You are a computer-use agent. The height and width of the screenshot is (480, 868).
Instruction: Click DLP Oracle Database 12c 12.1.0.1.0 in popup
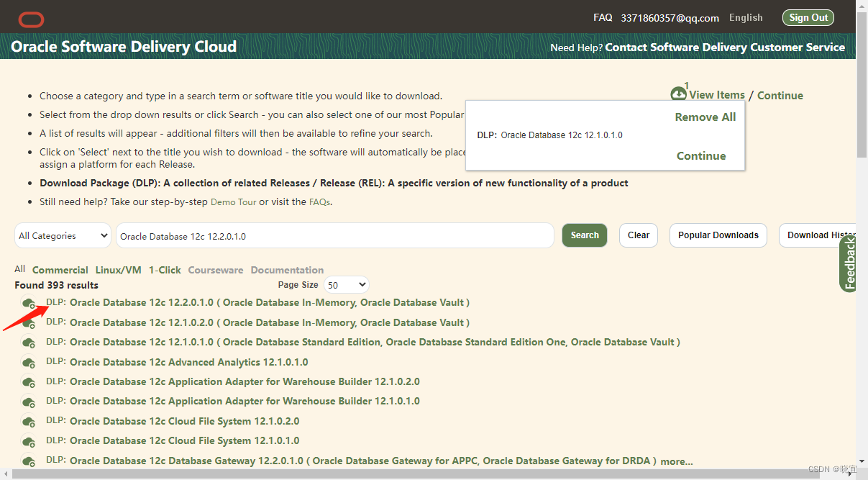550,135
